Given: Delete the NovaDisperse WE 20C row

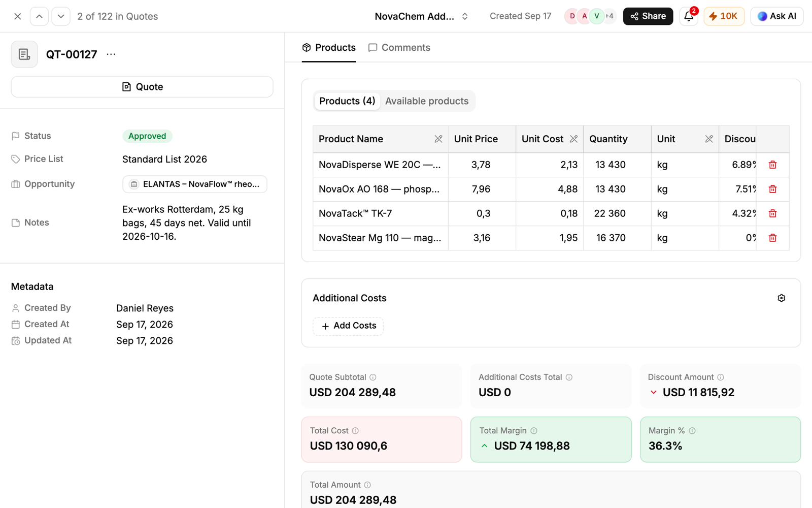Looking at the screenshot, I should coord(772,165).
